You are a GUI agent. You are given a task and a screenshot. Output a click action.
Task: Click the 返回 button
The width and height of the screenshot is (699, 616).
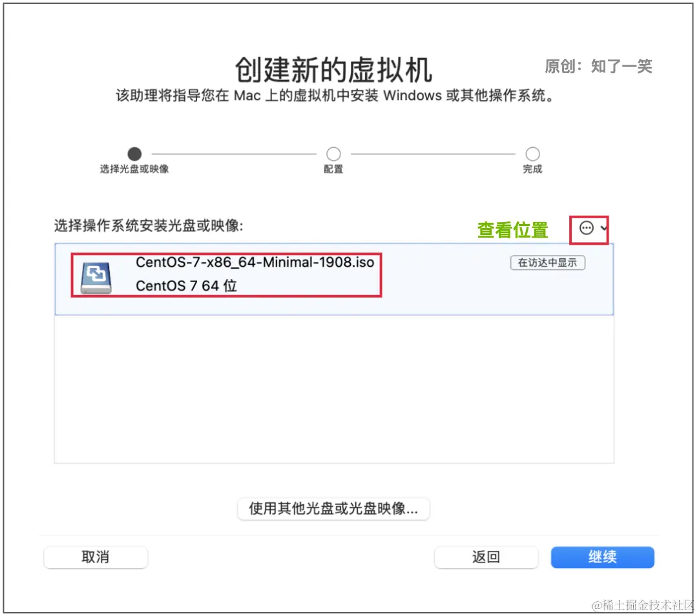486,557
